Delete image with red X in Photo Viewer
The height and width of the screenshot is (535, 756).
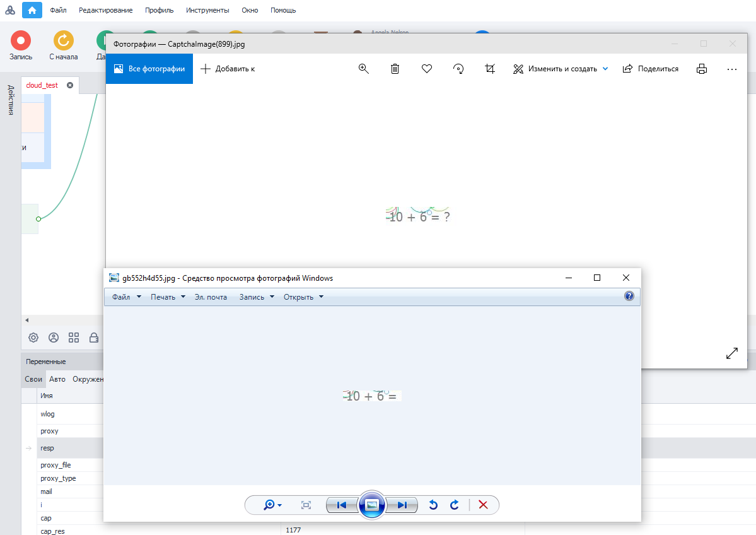tap(483, 505)
